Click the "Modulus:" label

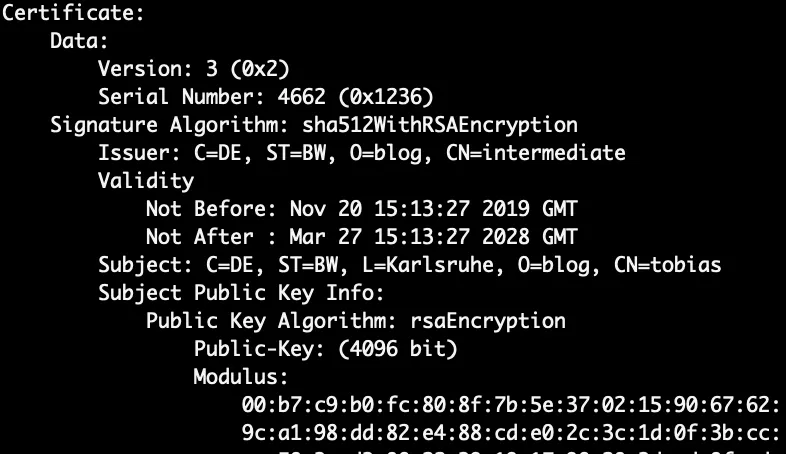(240, 378)
